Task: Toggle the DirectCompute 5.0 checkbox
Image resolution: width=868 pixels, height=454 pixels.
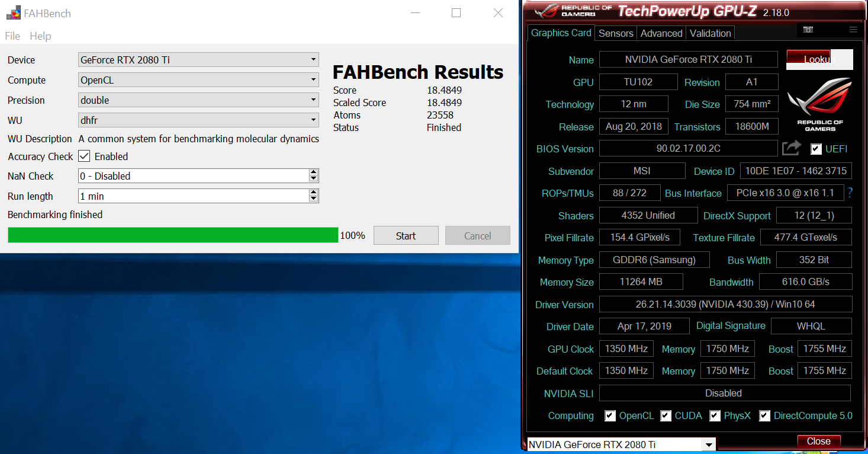Action: pos(765,415)
